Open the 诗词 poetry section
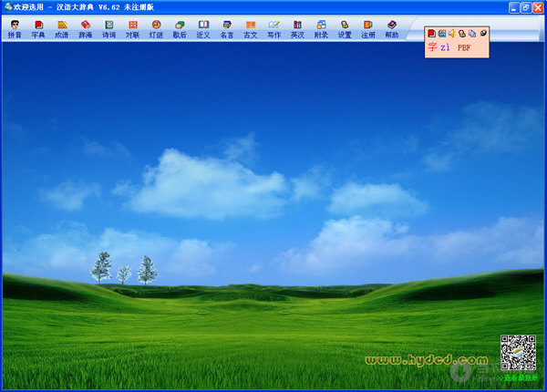Screen dimensions: 547x392 click(108, 29)
